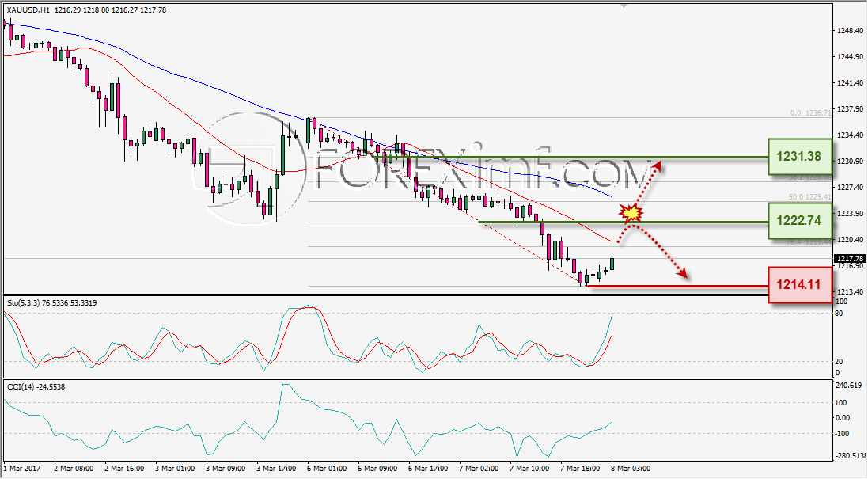Click the 1230.90 price axis label
Viewport: 868px width, 479px height.
[851, 162]
